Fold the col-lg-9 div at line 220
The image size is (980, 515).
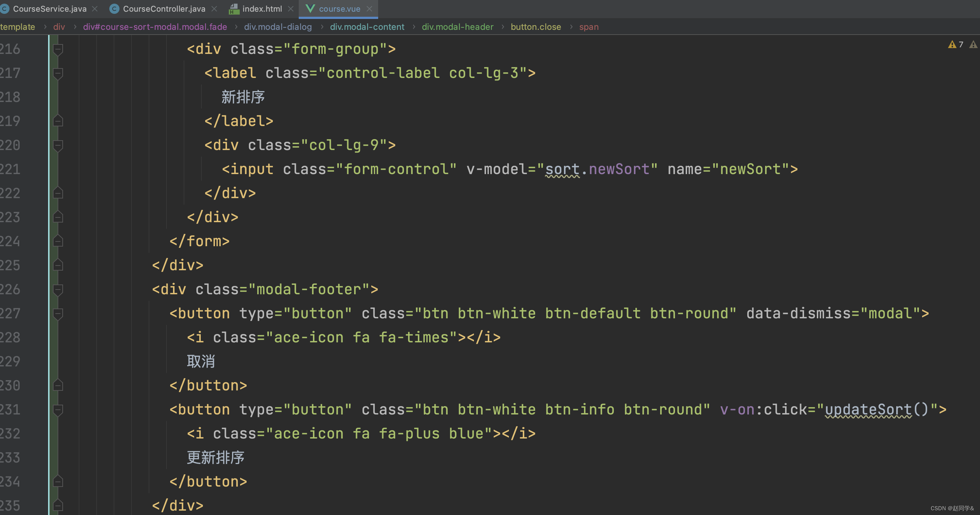58,145
